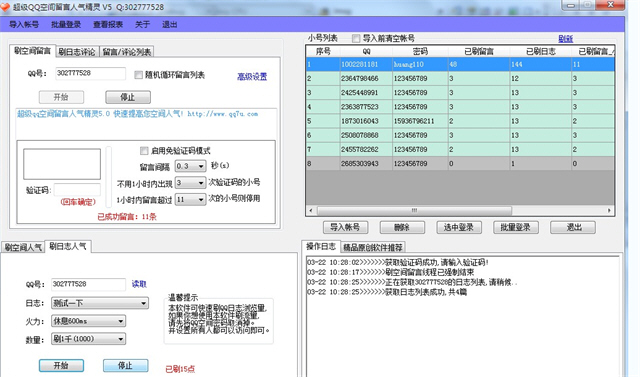The height and width of the screenshot is (377, 640).
Task: Click the captcha image box
Action: click(62, 164)
